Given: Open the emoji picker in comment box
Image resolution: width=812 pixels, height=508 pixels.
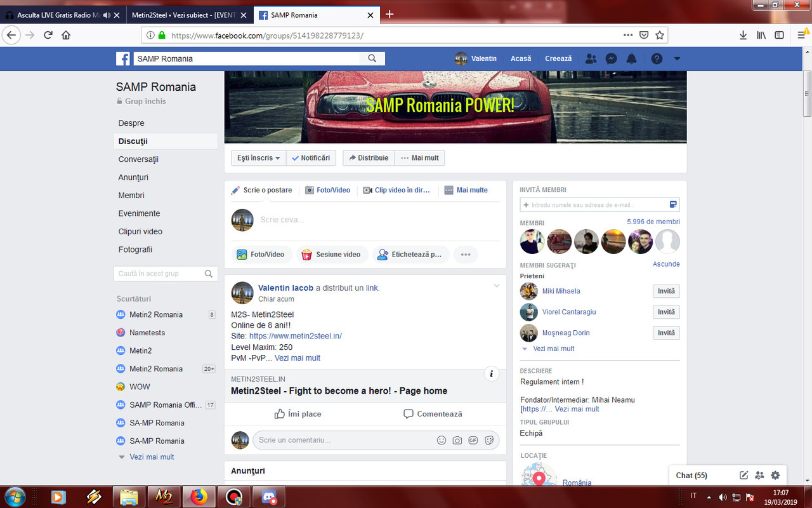Looking at the screenshot, I should [442, 439].
